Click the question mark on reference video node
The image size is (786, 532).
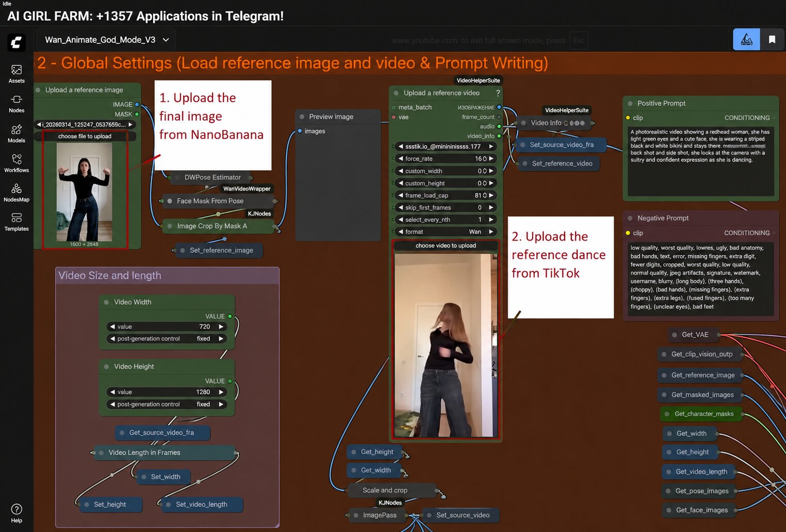pyautogui.click(x=498, y=93)
